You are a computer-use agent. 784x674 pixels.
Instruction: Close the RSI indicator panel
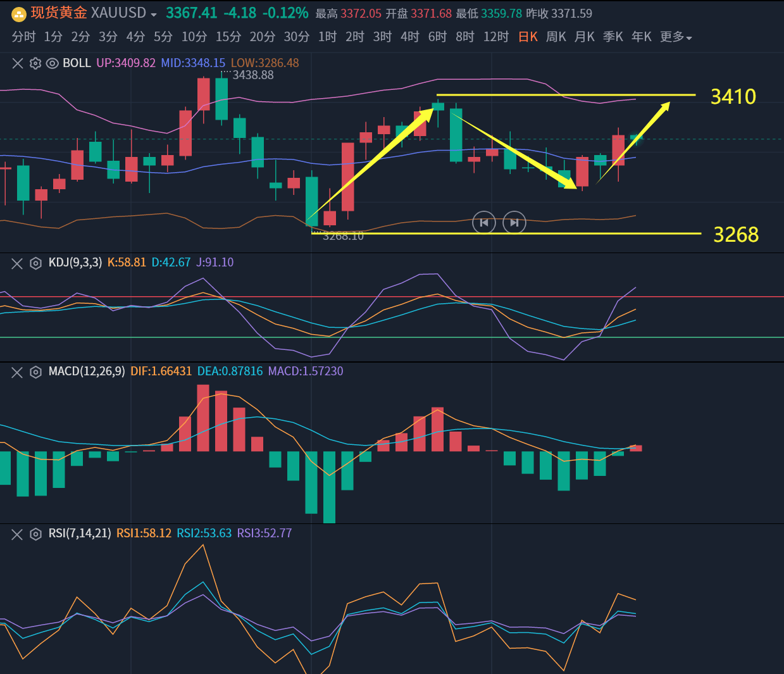17,534
